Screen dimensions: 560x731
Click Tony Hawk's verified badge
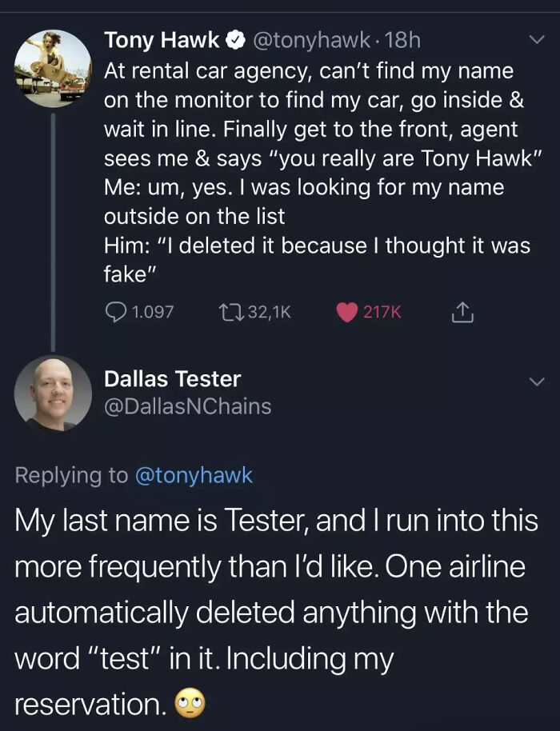[x=235, y=41]
